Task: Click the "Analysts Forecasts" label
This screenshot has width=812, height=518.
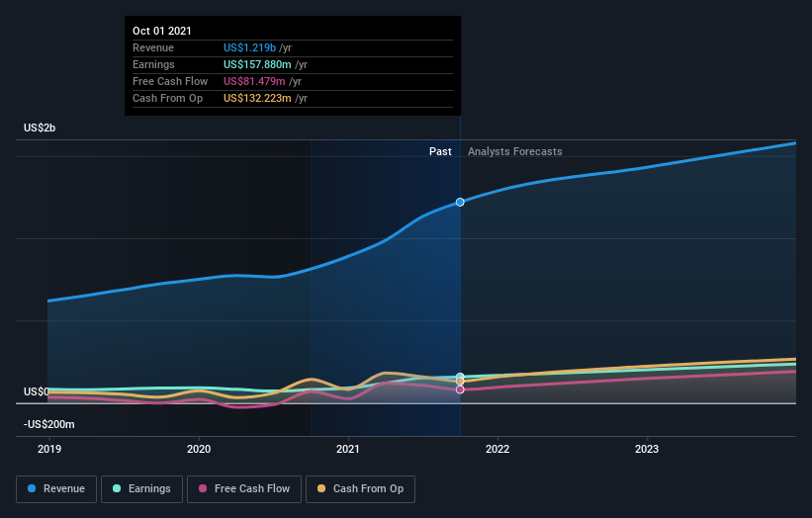Action: [x=514, y=151]
